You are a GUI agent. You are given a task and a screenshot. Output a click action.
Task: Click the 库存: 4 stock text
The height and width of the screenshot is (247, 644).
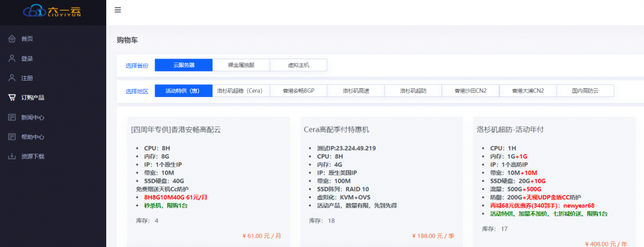coord(147,221)
